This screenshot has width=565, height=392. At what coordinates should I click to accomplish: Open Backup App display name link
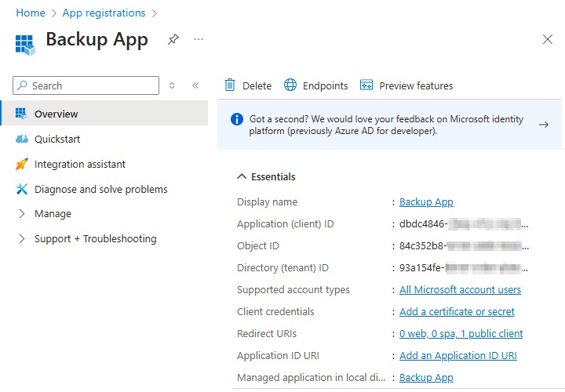426,202
